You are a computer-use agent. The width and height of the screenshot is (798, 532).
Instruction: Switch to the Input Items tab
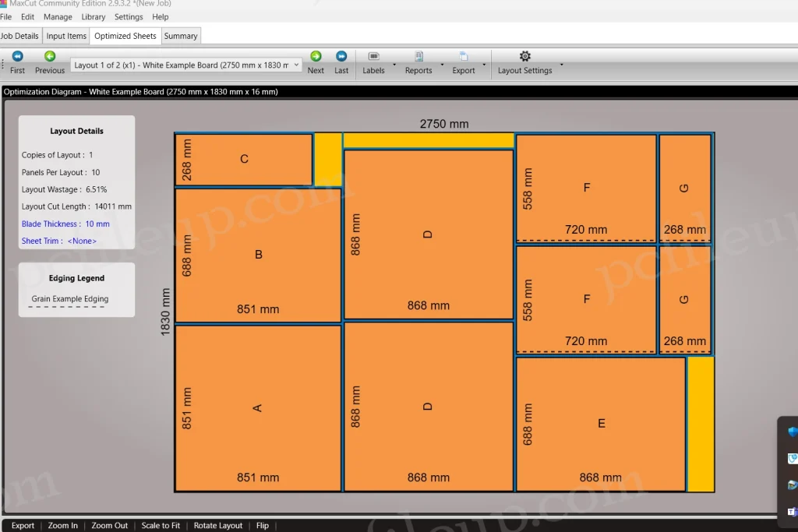point(66,36)
